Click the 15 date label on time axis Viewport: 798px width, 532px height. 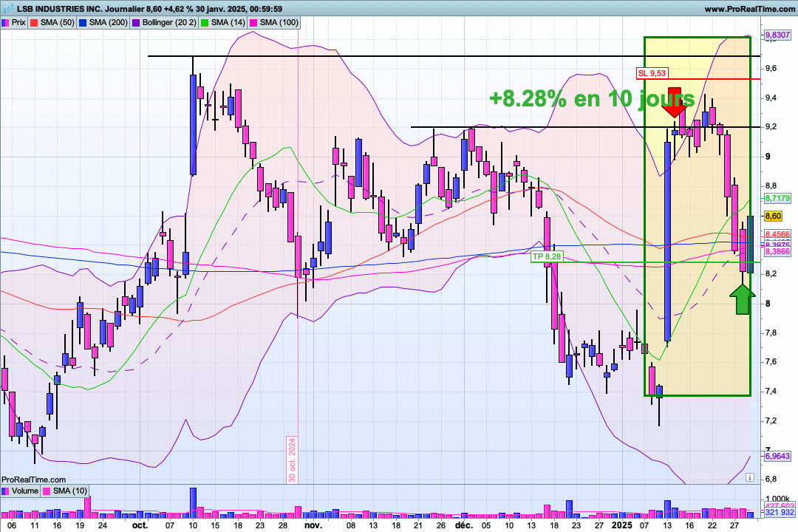click(x=215, y=525)
